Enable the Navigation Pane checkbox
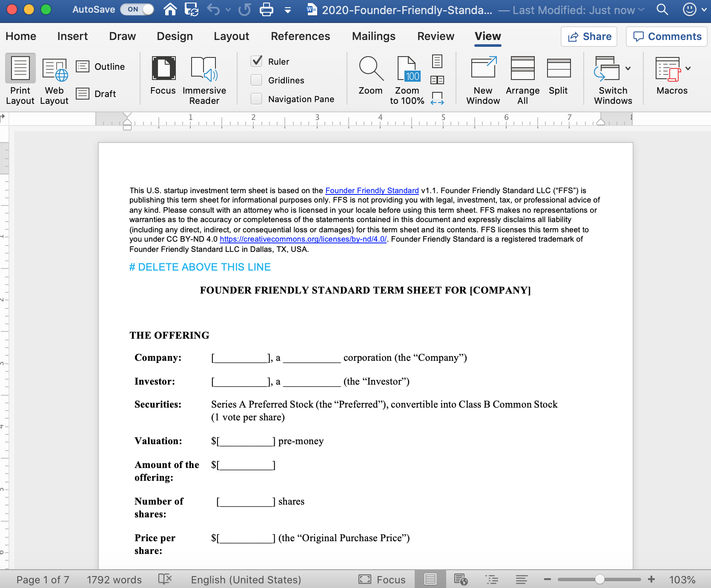This screenshot has height=588, width=711. pyautogui.click(x=256, y=98)
